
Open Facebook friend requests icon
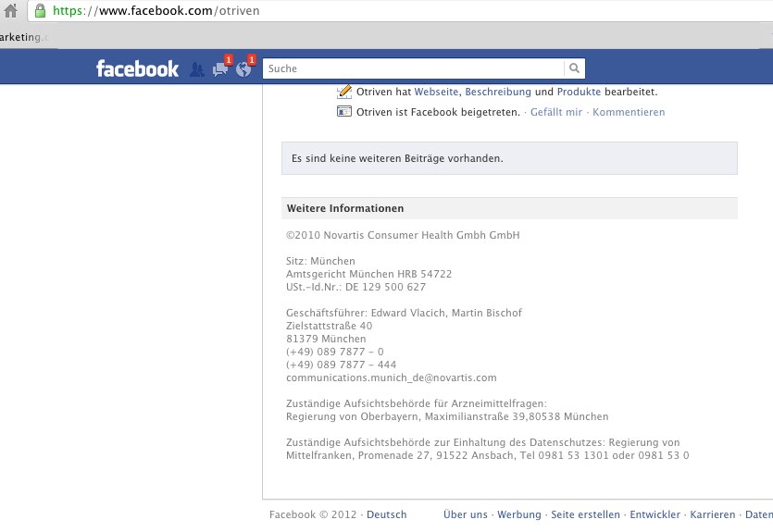[x=197, y=69]
